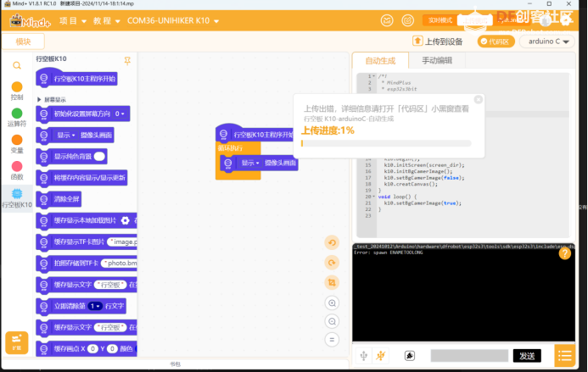
Task: Open the extensions icon at bottom left
Action: [x=16, y=342]
